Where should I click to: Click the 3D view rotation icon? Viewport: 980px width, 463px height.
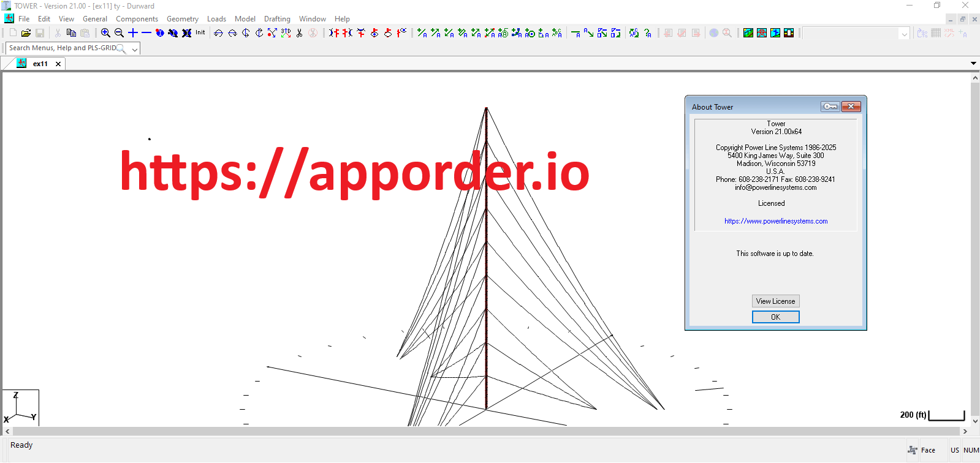pyautogui.click(x=286, y=33)
